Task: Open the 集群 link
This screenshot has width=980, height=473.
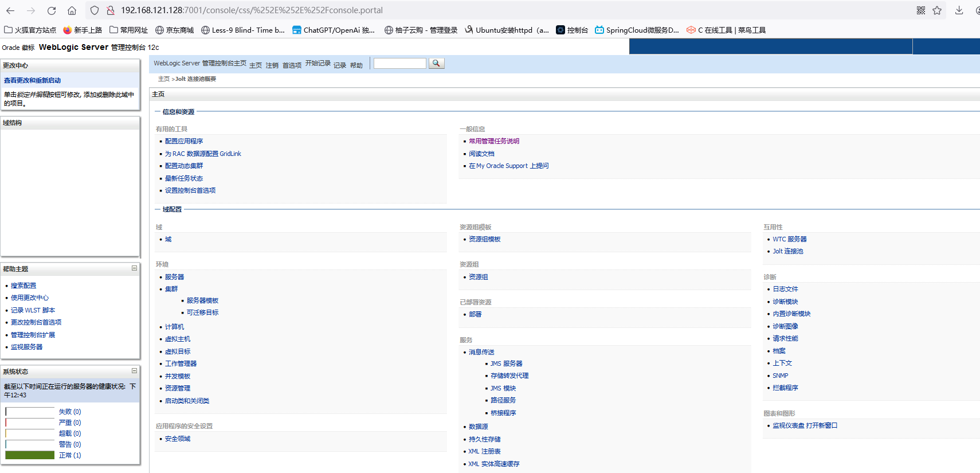Action: tap(171, 289)
